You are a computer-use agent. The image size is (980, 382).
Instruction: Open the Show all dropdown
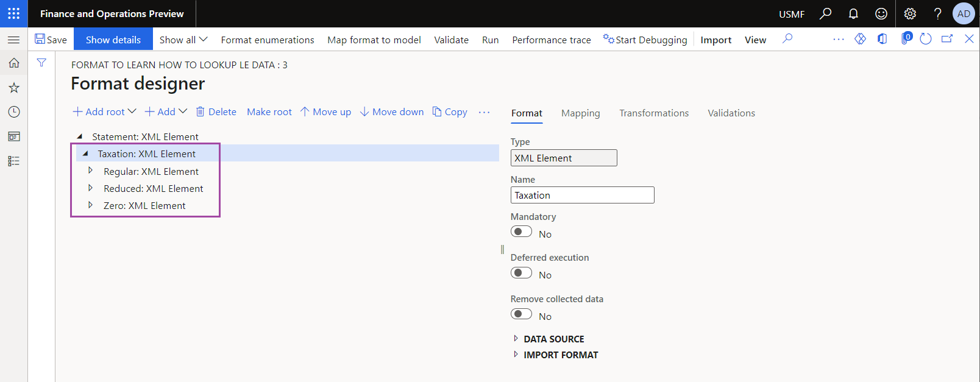tap(183, 40)
